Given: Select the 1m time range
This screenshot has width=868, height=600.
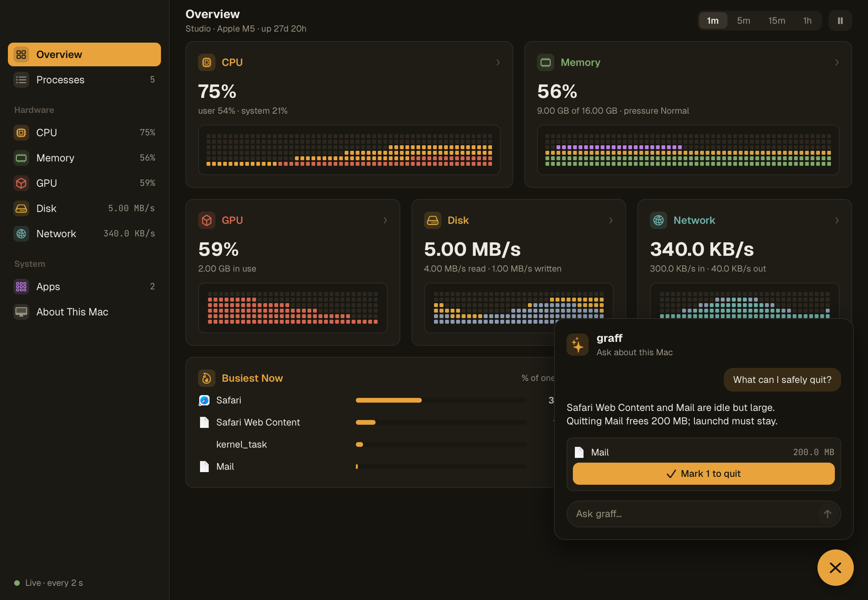Looking at the screenshot, I should point(713,21).
